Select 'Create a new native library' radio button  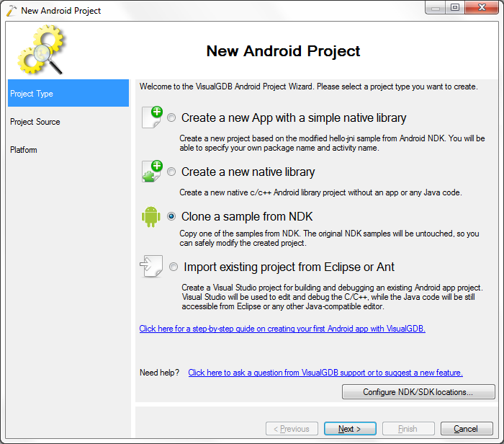(171, 172)
